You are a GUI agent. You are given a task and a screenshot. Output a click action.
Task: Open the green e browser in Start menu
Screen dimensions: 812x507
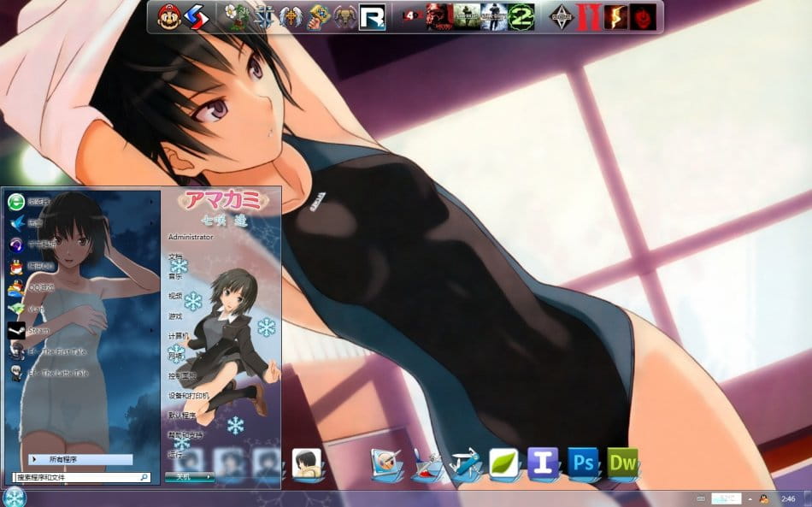pyautogui.click(x=80, y=202)
